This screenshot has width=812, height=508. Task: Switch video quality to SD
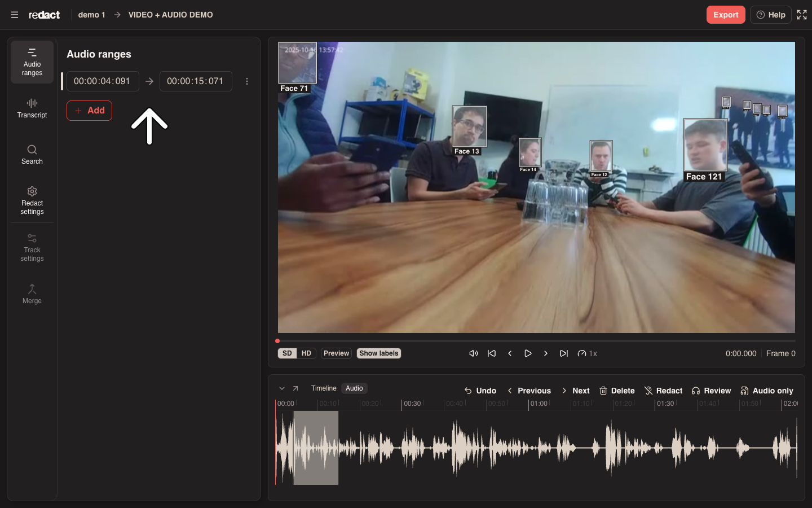click(287, 353)
